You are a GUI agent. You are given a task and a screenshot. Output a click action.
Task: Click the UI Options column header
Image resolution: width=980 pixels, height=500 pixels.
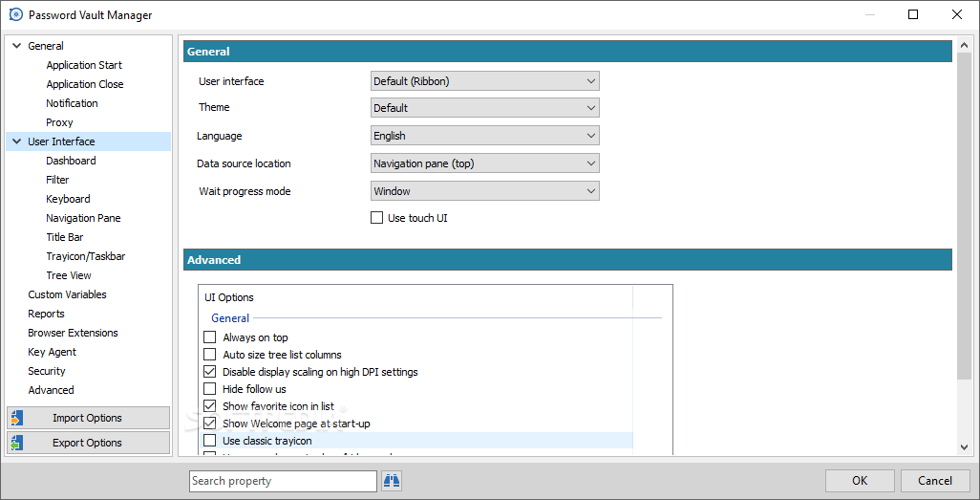tap(416, 297)
